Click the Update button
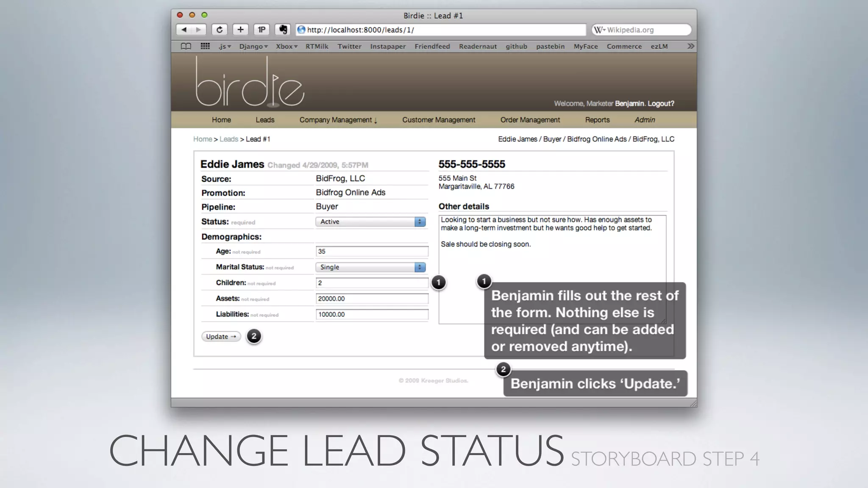This screenshot has height=488, width=868. 221,336
